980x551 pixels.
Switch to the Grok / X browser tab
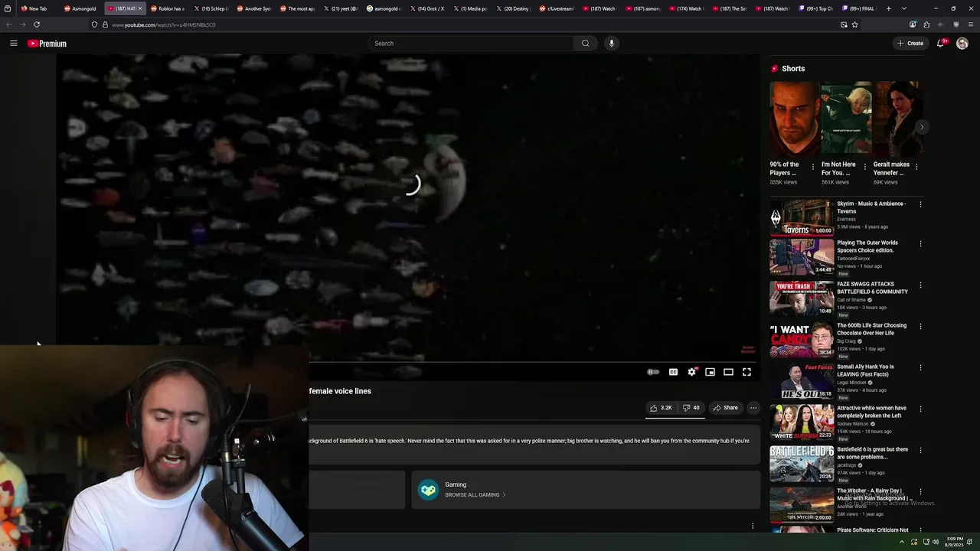click(x=427, y=8)
